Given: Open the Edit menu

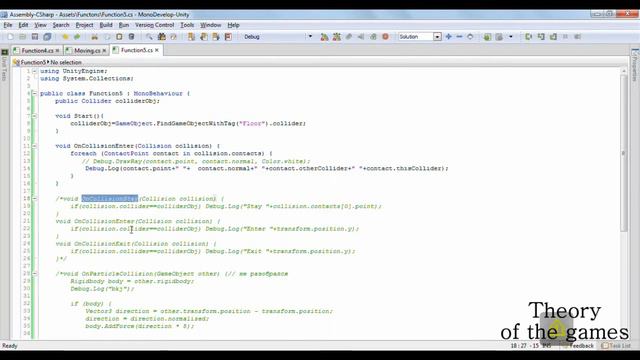Looking at the screenshot, I should [23, 25].
